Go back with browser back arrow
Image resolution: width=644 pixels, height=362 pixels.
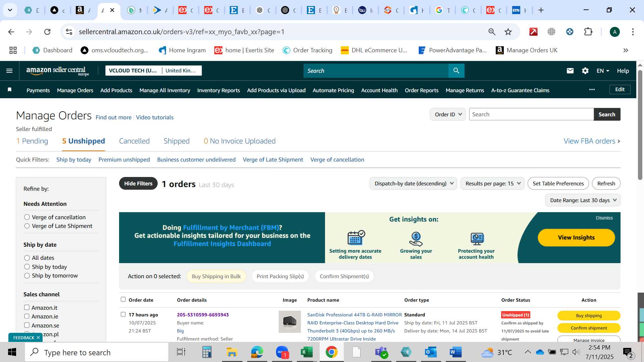tap(11, 32)
